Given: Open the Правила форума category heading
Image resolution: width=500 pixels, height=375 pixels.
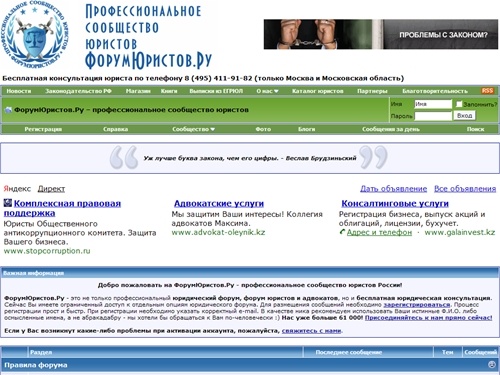Looking at the screenshot, I should click(x=36, y=365).
